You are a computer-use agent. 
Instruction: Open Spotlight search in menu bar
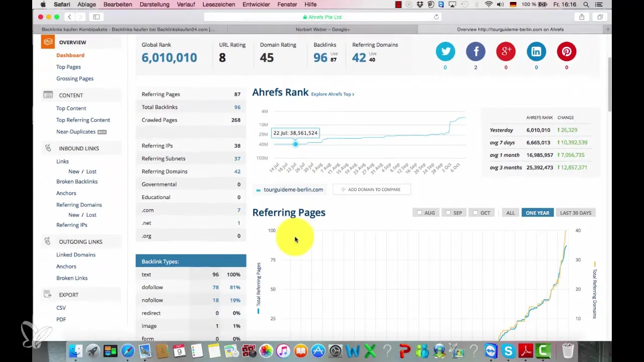(586, 5)
